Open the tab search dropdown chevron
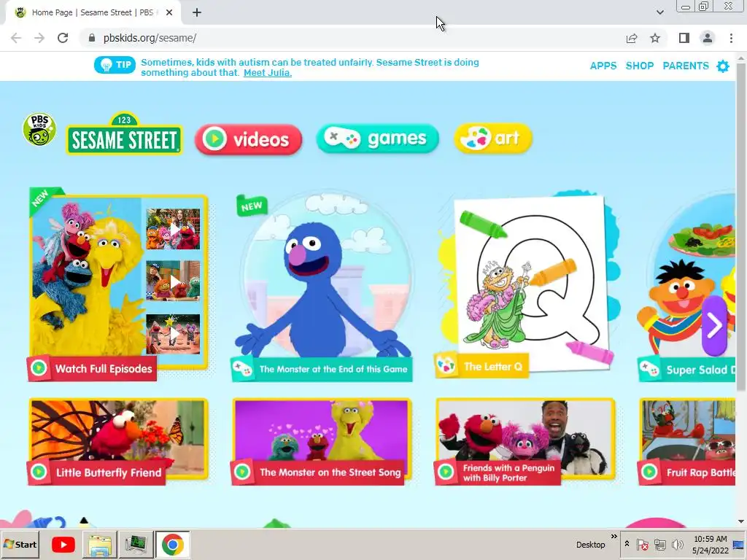 pos(659,12)
